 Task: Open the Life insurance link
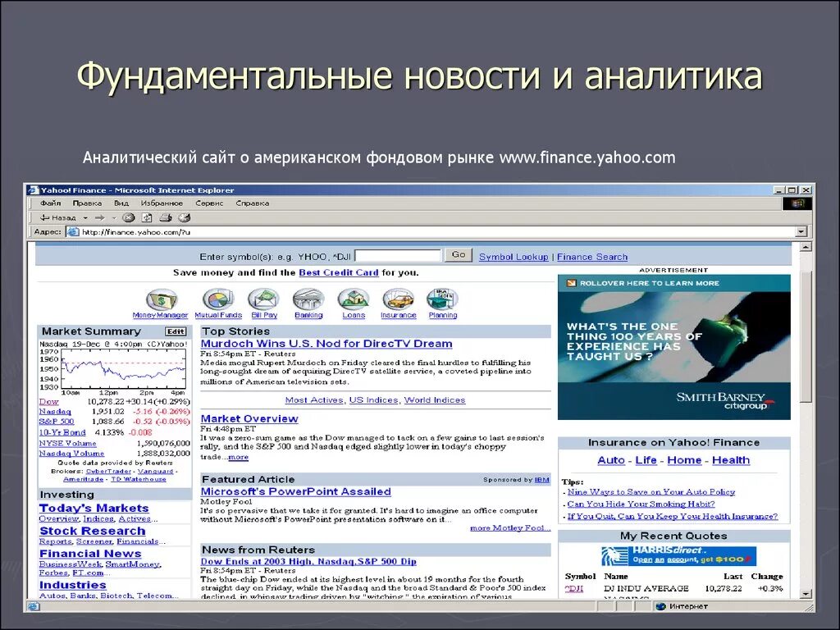(x=646, y=460)
